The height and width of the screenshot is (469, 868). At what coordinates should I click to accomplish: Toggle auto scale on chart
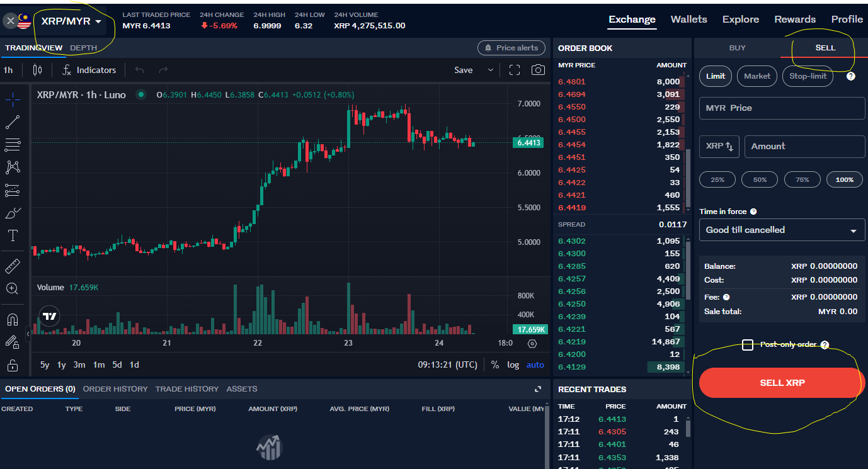point(535,364)
